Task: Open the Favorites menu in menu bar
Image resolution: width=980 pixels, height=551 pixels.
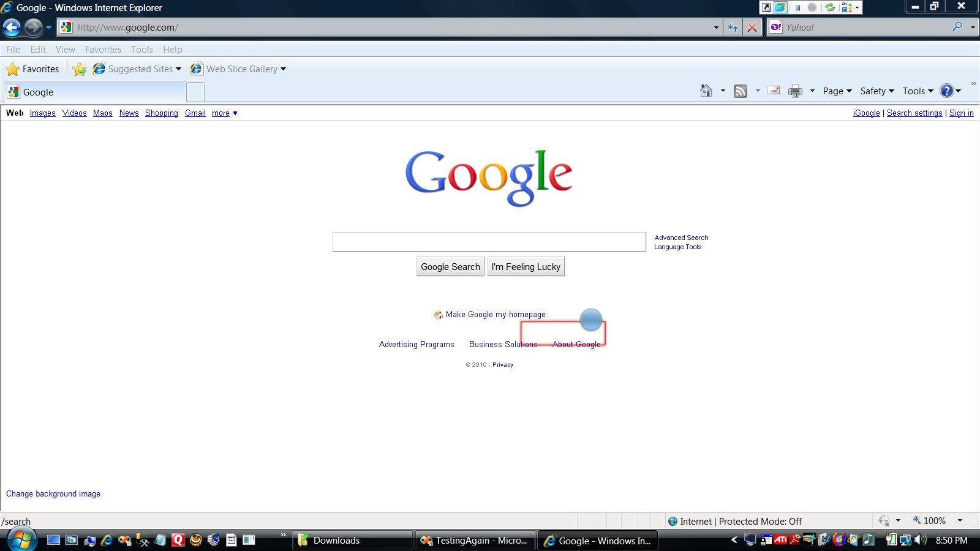Action: click(x=103, y=50)
